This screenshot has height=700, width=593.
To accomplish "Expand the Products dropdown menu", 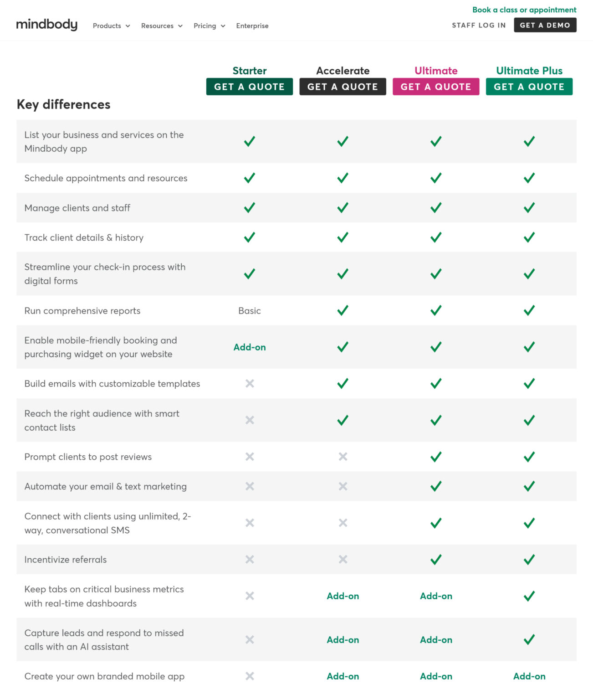I will click(x=112, y=26).
